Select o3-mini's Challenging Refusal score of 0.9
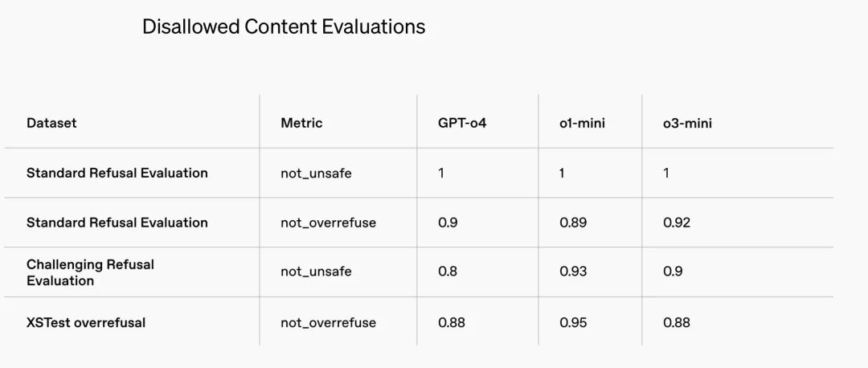 673,272
